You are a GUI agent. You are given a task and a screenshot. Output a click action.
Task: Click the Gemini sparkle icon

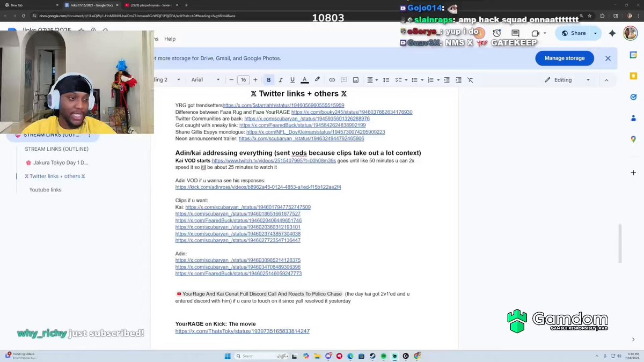(x=612, y=33)
